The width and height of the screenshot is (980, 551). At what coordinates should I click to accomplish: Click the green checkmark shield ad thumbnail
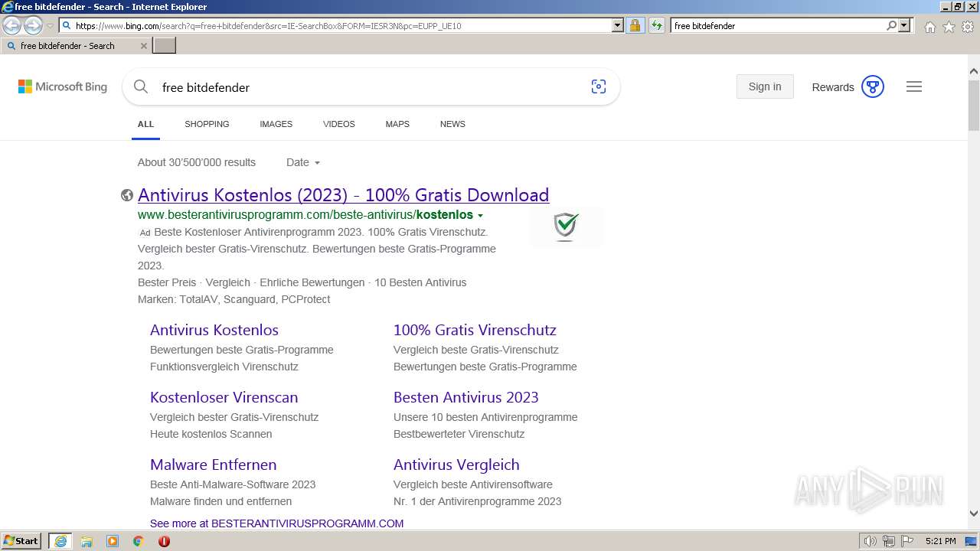tap(566, 227)
